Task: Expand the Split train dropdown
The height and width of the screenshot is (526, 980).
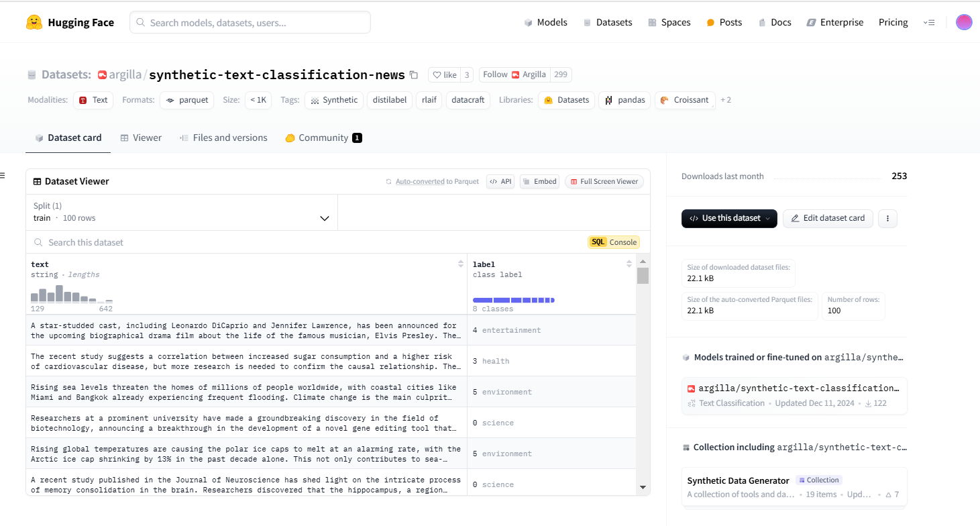Action: click(x=182, y=212)
